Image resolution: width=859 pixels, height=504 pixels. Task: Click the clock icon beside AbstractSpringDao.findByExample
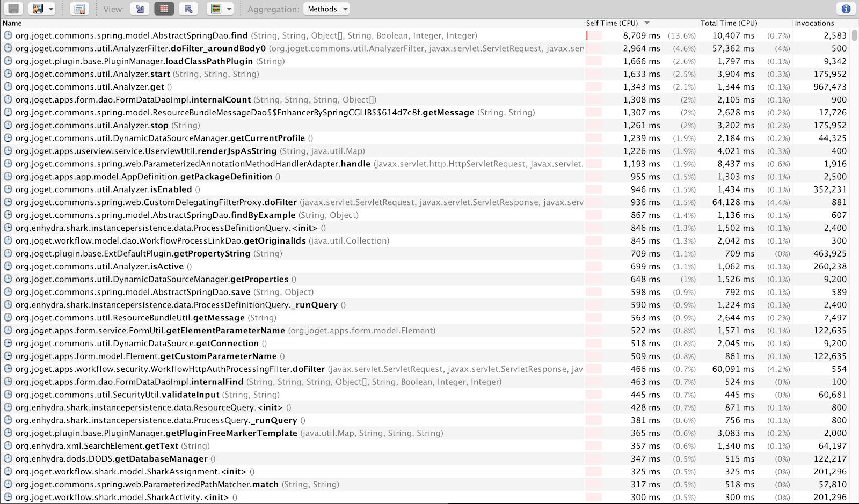[8, 215]
